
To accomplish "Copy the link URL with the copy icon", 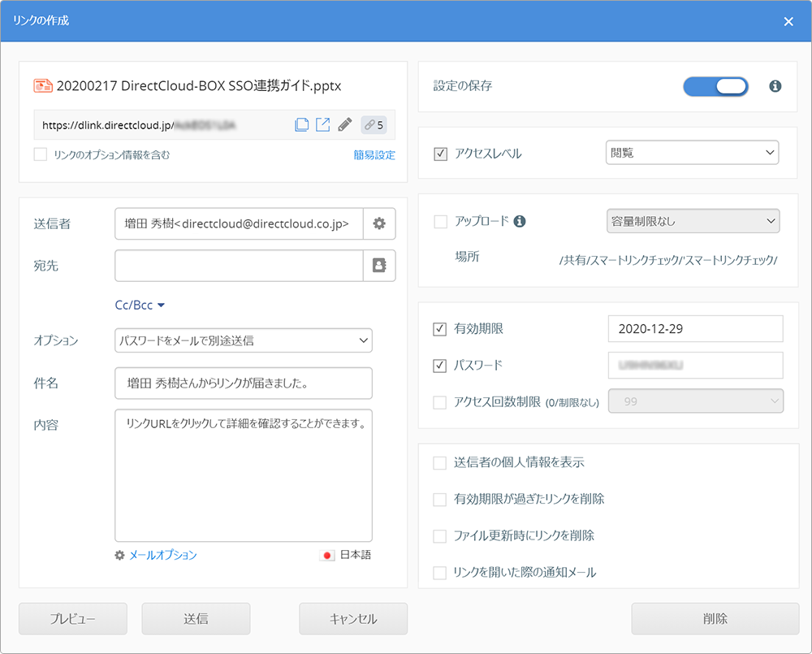I will [x=301, y=125].
